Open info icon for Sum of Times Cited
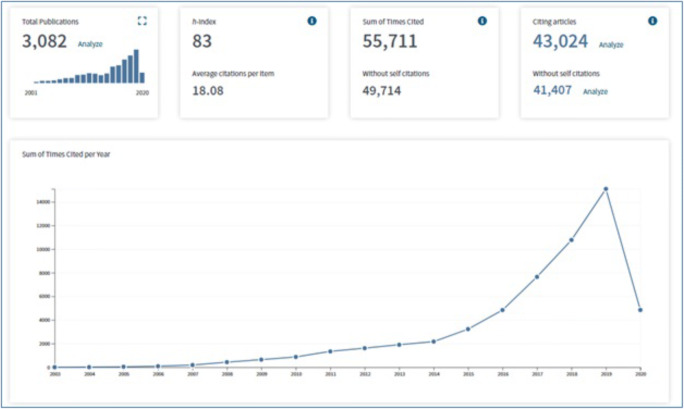684x409 pixels. (482, 21)
